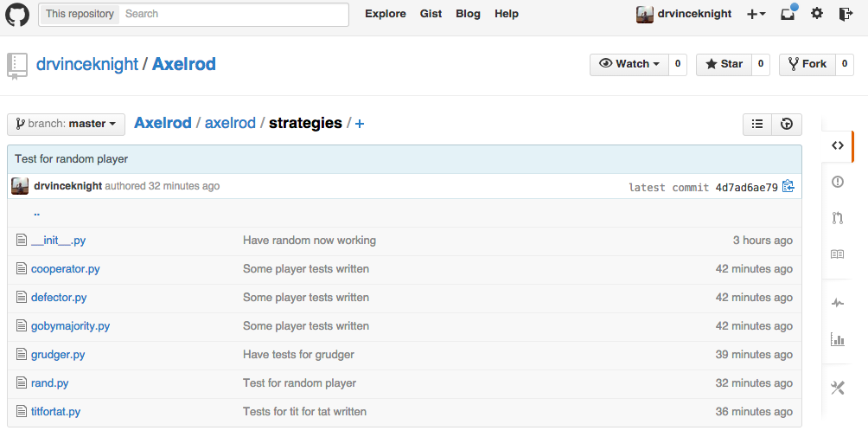Click file icon next to cooperator.py

[21, 268]
